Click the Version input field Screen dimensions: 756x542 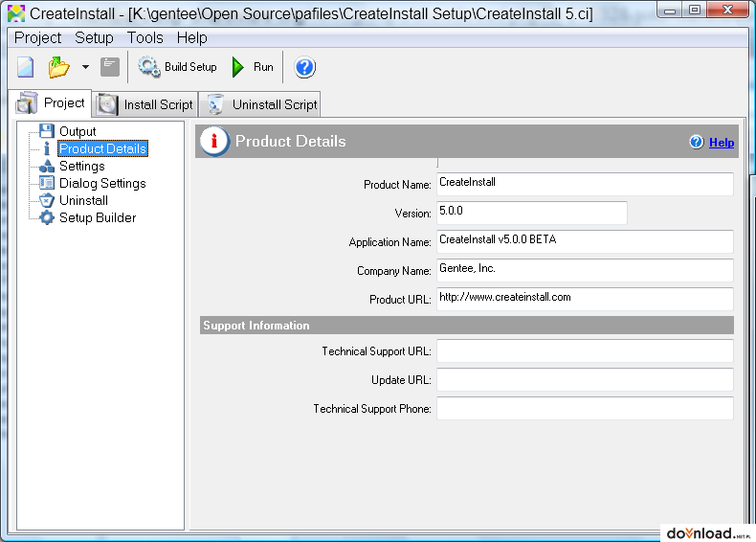tap(532, 213)
